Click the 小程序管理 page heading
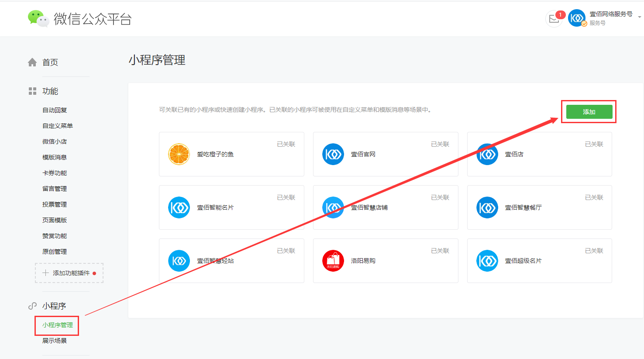 coord(157,60)
